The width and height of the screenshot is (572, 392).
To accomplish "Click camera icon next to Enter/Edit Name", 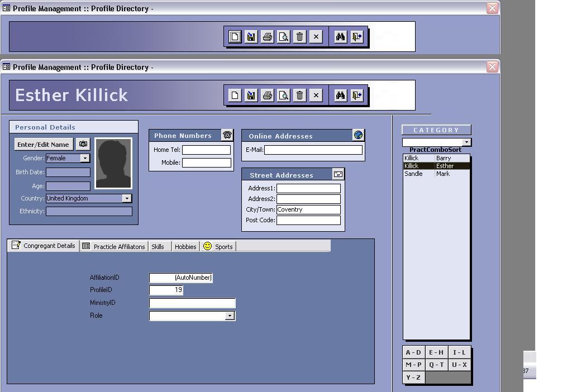I will point(83,144).
